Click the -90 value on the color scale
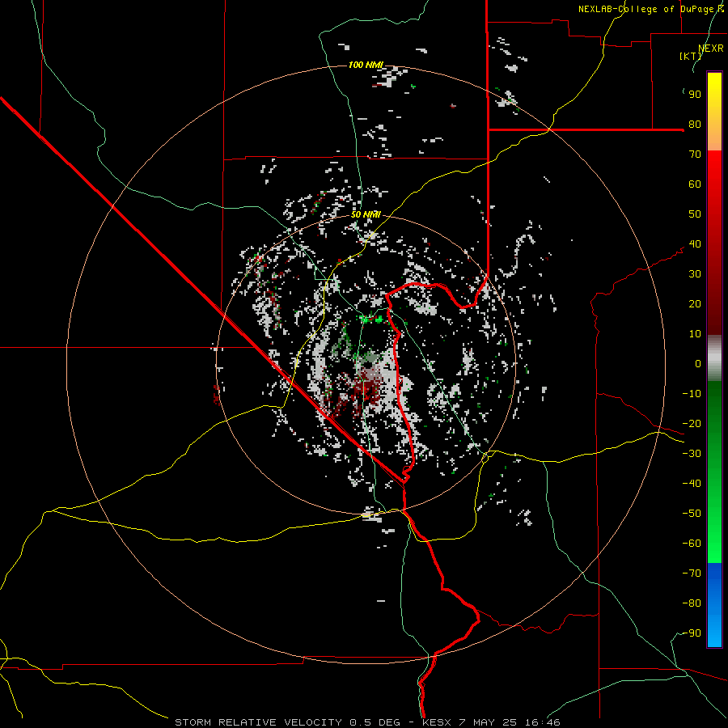728x728 pixels. (x=692, y=633)
